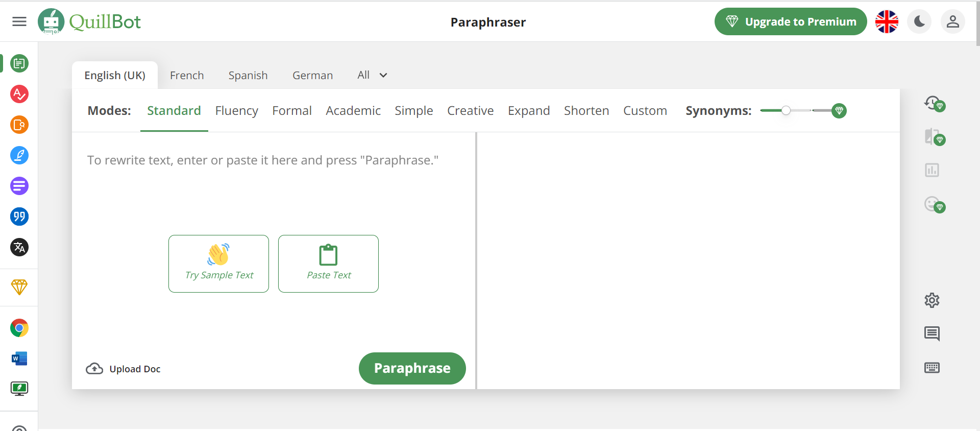Open the Summarizer sidebar icon
Viewport: 980px width, 431px height.
(19, 186)
